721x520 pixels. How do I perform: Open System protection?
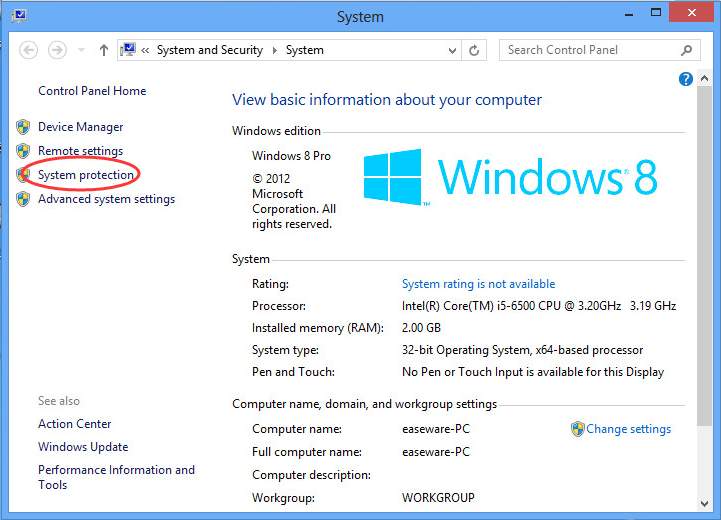(86, 175)
